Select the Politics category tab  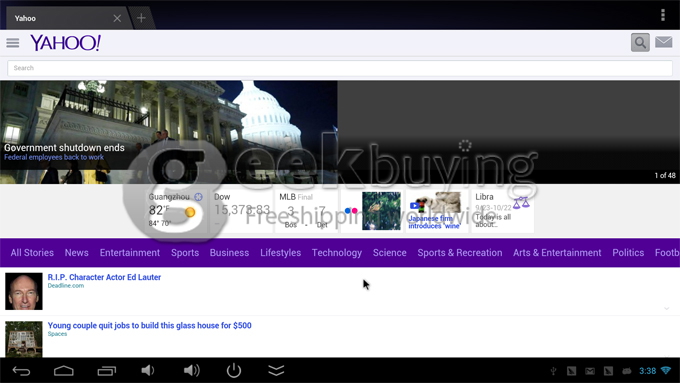point(628,253)
